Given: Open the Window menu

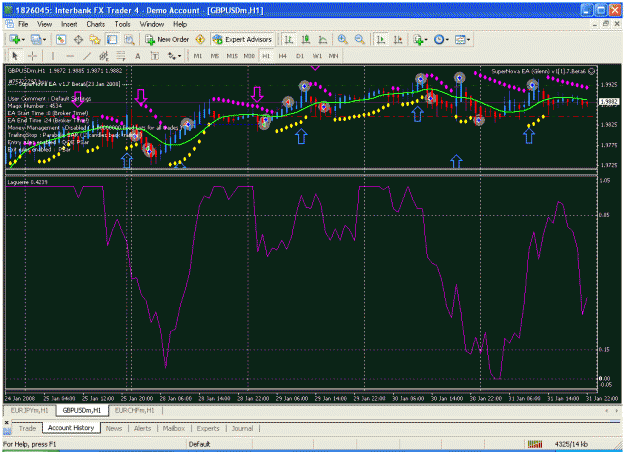Looking at the screenshot, I should [152, 24].
